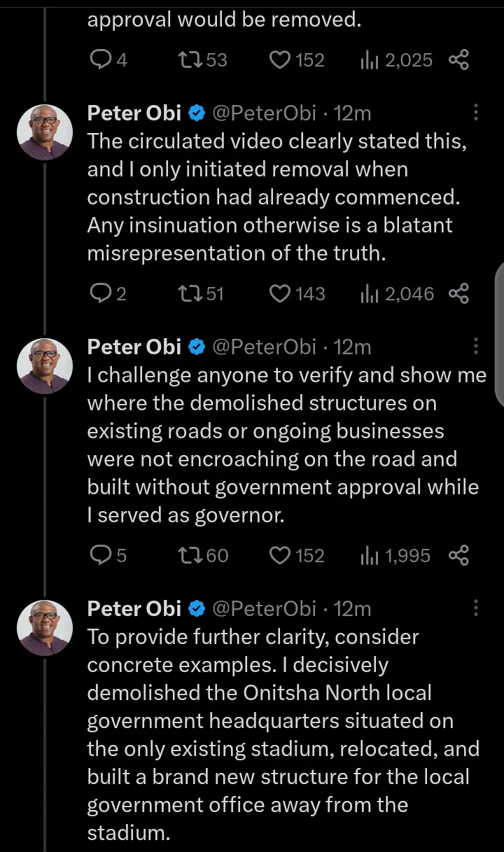Share the tweet with 2,025 views
This screenshot has height=852, width=504.
click(x=458, y=61)
